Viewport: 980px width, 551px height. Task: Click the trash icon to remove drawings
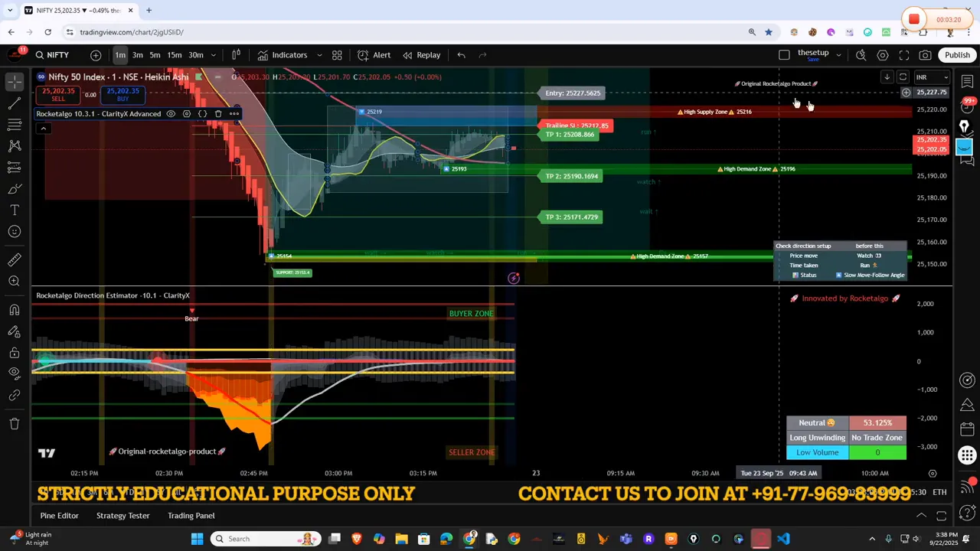(x=15, y=423)
